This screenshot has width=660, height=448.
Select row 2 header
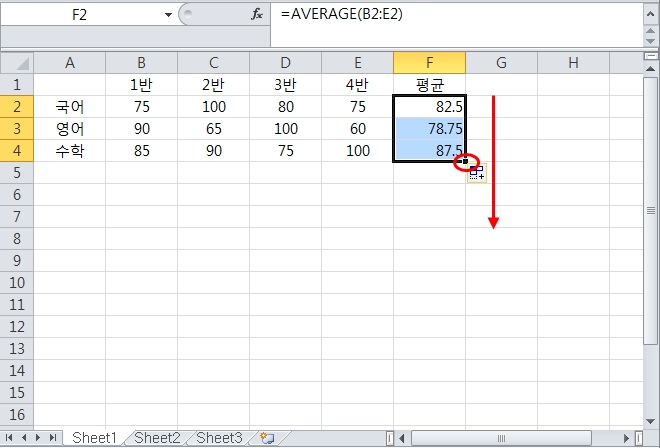pos(17,107)
